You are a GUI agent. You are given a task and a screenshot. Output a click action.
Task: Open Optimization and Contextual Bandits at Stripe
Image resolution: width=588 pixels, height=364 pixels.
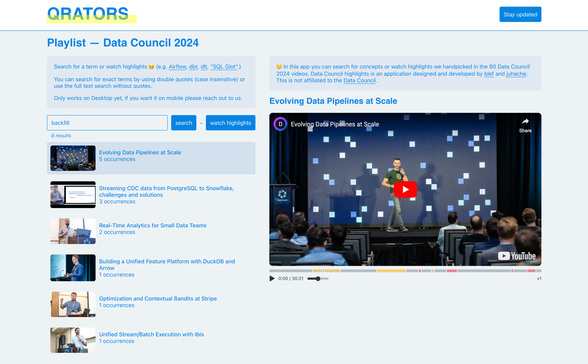pos(158,299)
